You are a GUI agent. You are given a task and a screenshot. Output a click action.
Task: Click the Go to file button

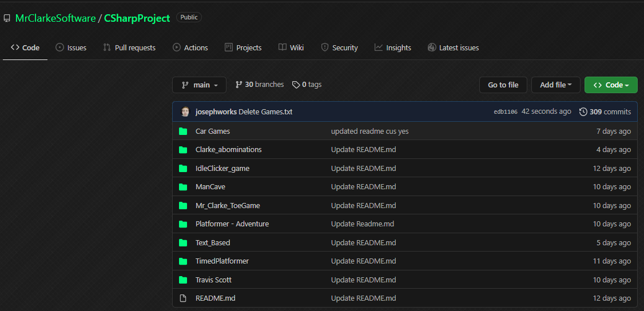tap(503, 85)
